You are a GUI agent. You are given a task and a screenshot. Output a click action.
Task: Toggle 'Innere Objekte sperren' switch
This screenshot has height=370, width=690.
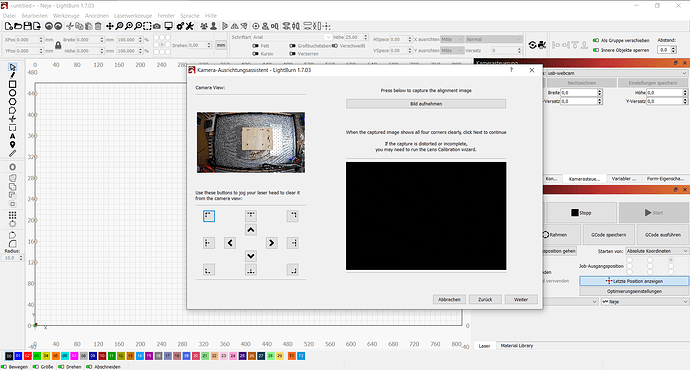pos(596,50)
